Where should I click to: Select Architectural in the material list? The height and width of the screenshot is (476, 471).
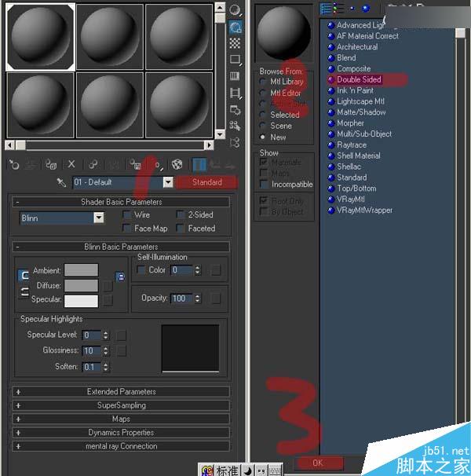point(357,47)
